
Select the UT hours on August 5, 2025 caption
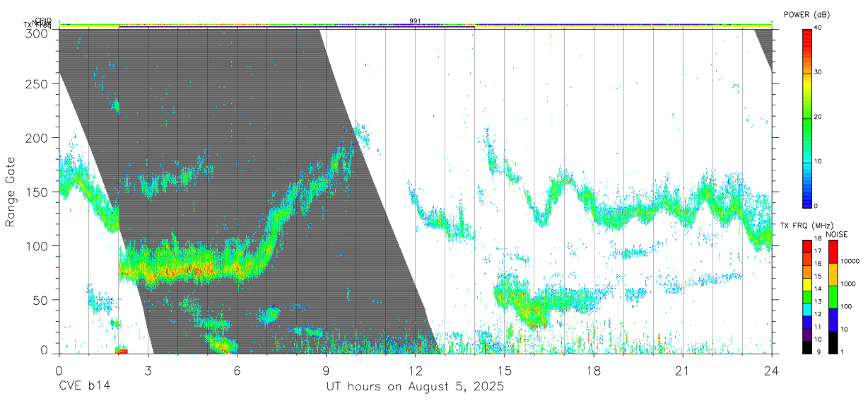click(x=415, y=387)
